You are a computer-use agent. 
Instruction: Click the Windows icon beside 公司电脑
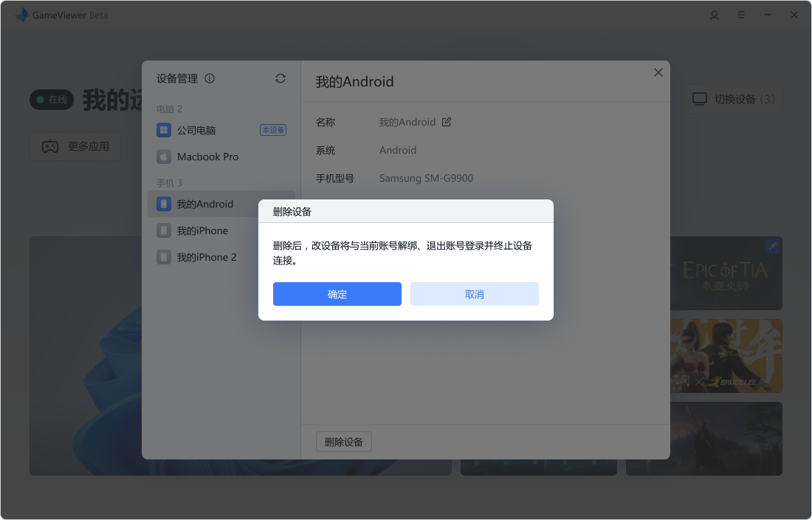coord(163,129)
